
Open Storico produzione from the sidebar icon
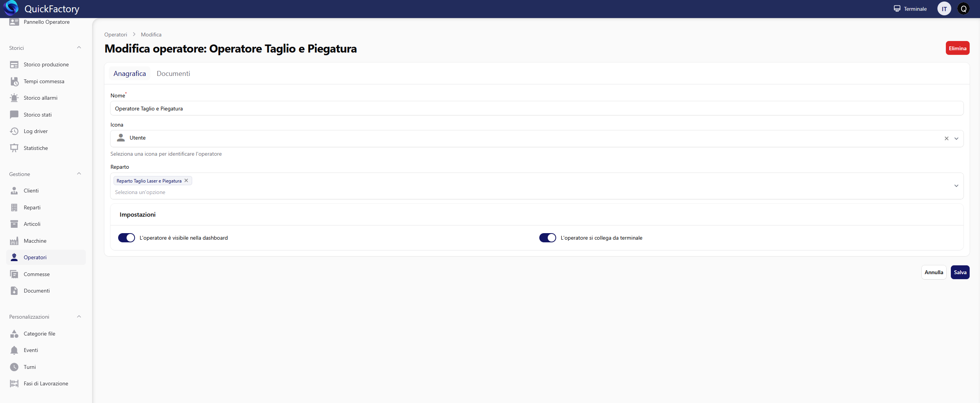coord(14,65)
